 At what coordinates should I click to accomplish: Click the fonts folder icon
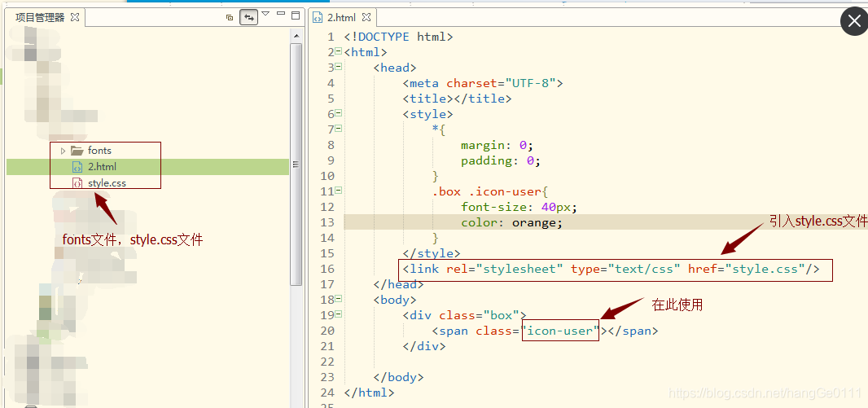77,151
